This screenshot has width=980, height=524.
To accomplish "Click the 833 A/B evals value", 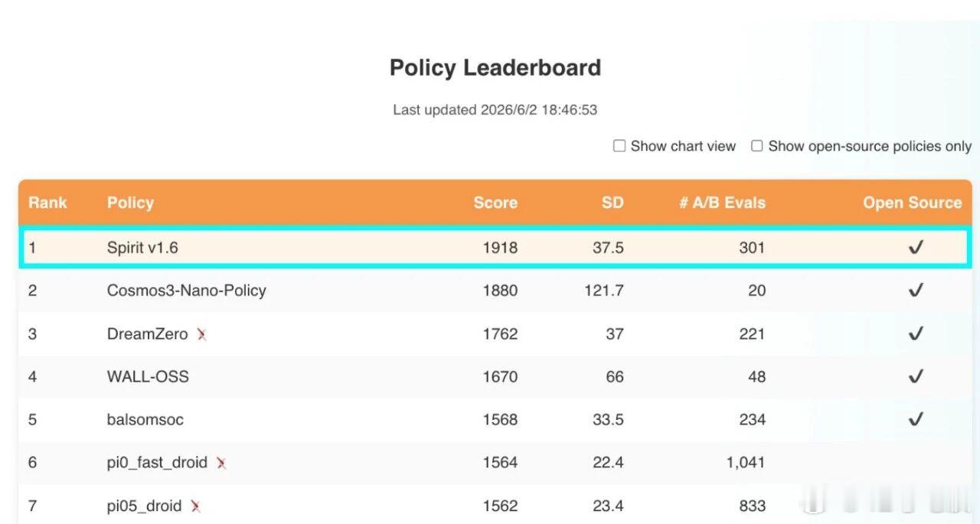I will (753, 506).
